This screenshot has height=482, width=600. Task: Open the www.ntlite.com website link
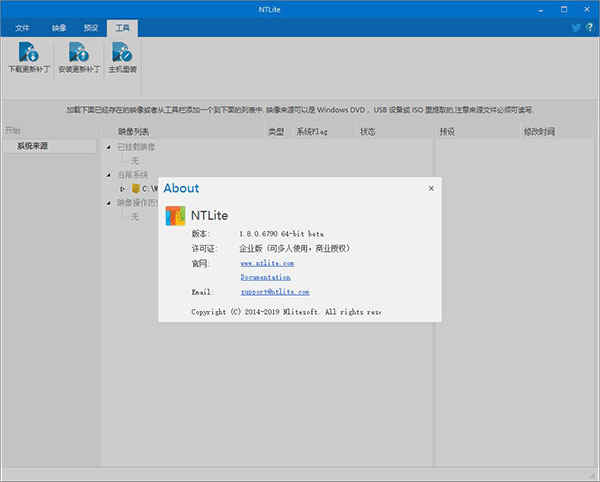point(267,263)
